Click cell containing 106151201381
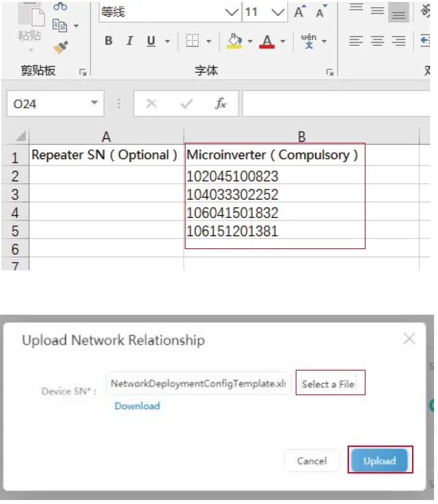The image size is (438, 504). tap(302, 231)
